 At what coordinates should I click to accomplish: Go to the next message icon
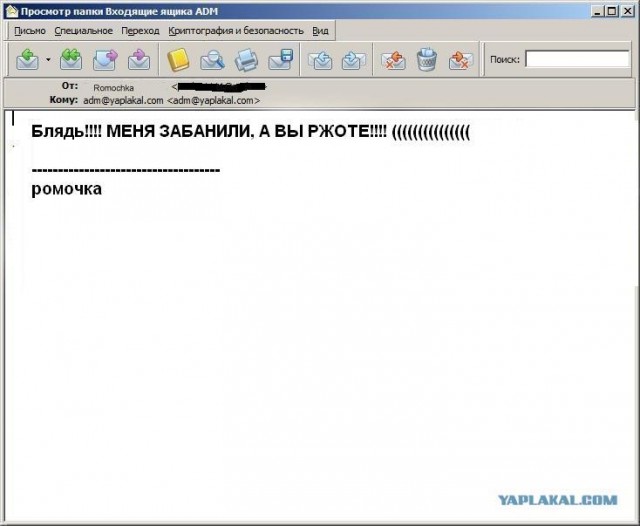pos(353,60)
